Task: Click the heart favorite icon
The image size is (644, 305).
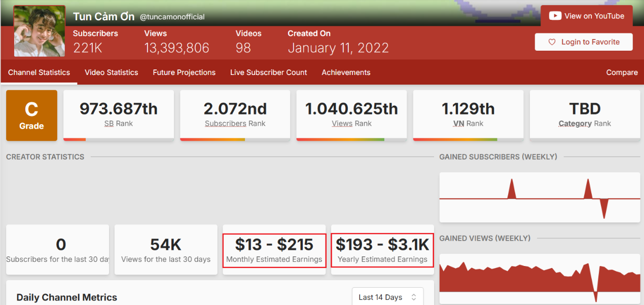Action: coord(552,42)
